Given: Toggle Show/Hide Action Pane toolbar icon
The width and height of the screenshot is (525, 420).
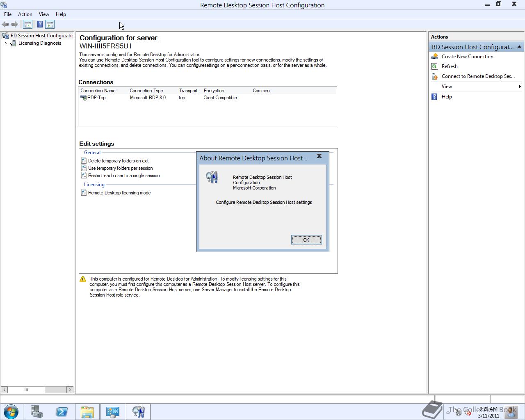Looking at the screenshot, I should [x=50, y=25].
